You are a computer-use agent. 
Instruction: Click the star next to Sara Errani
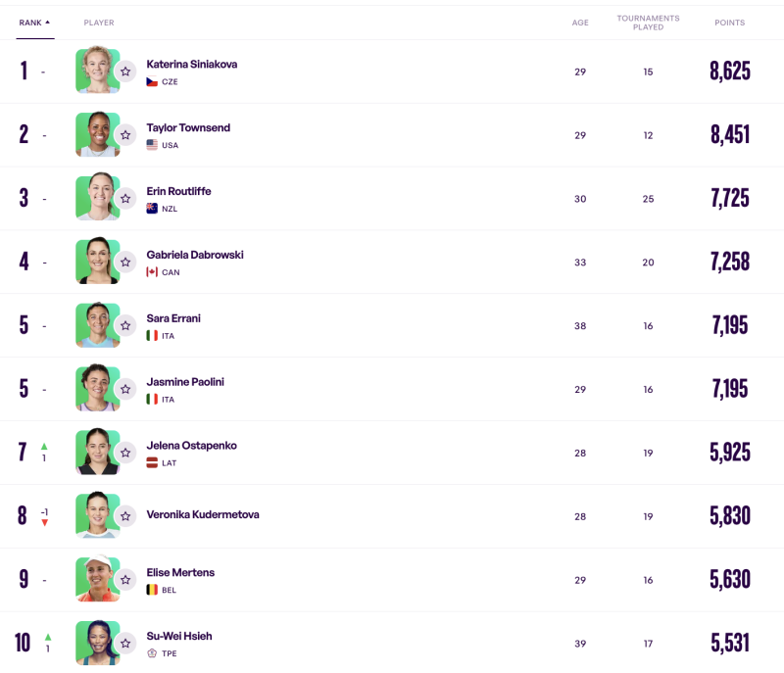[125, 326]
